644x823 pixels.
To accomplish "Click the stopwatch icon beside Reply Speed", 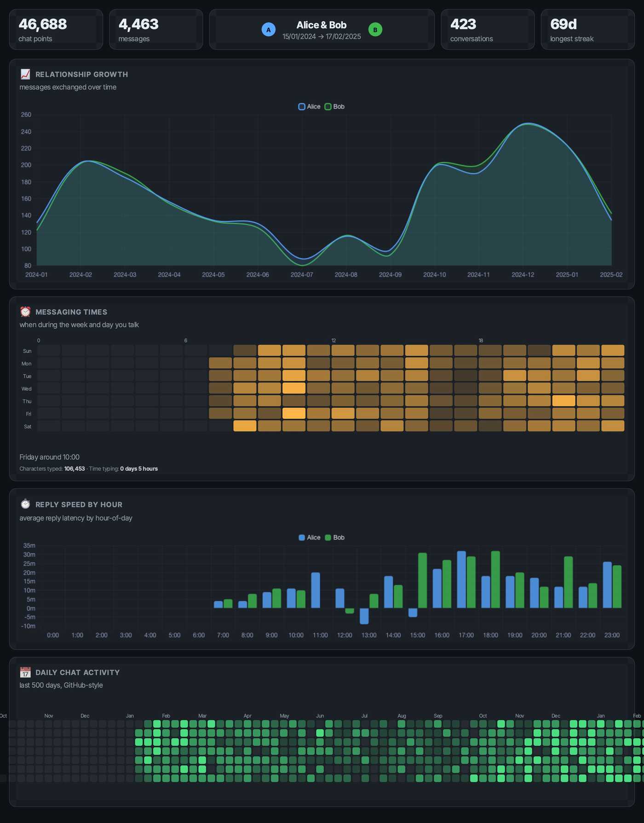I will (25, 504).
